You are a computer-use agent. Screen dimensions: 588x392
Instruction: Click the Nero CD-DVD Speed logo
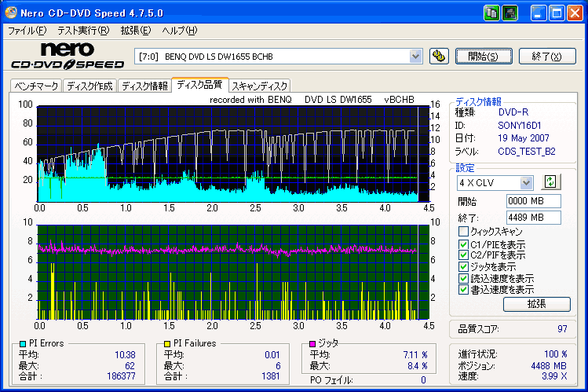[x=67, y=57]
